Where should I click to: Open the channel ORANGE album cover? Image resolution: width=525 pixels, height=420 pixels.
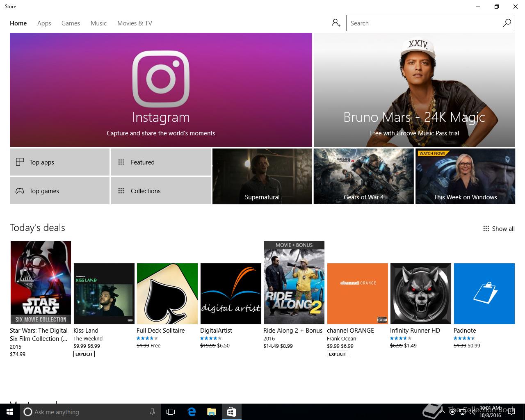point(358,294)
